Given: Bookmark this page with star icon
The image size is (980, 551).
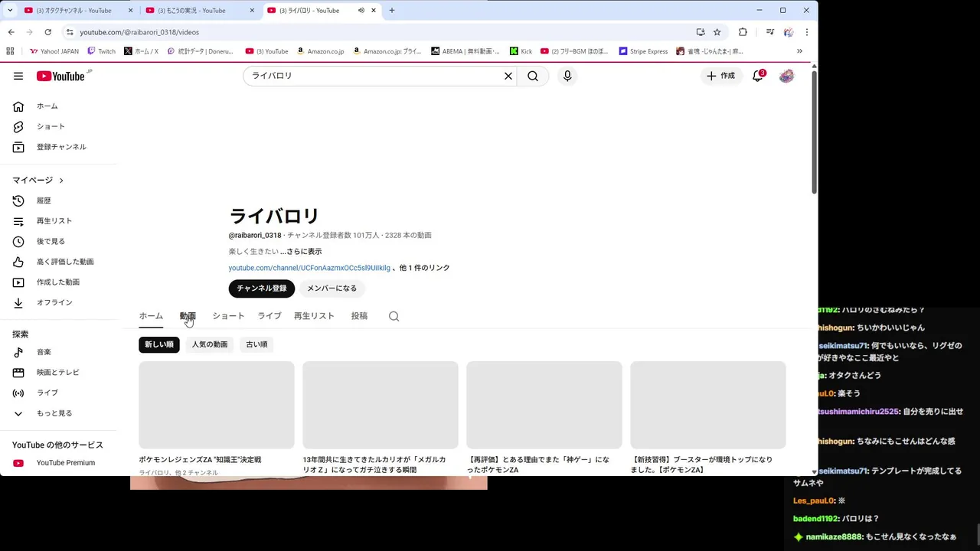Looking at the screenshot, I should pyautogui.click(x=717, y=32).
